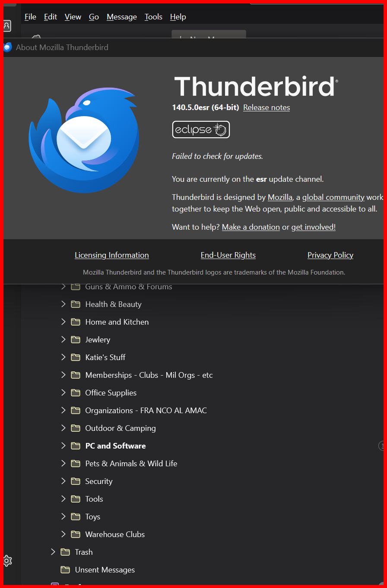The height and width of the screenshot is (588, 387).
Task: Select the Jewlery folder icon
Action: [x=76, y=340]
